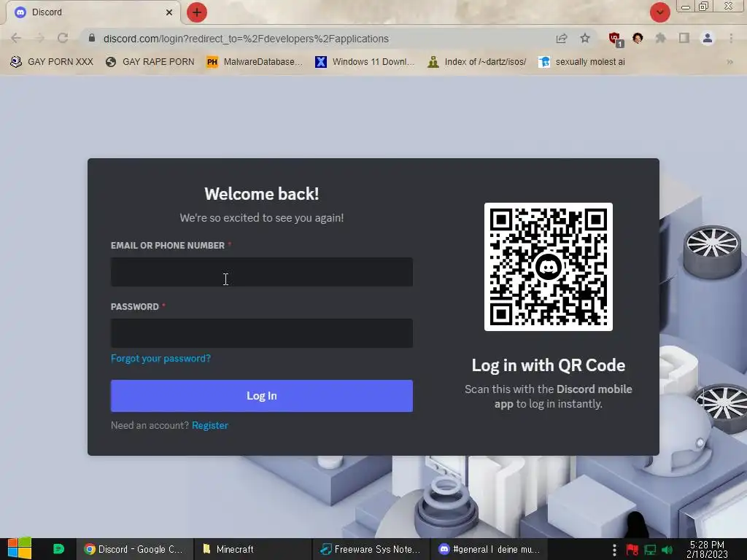The height and width of the screenshot is (560, 747).
Task: Open the taskbar clock showing 5:28 PM
Action: [707, 550]
